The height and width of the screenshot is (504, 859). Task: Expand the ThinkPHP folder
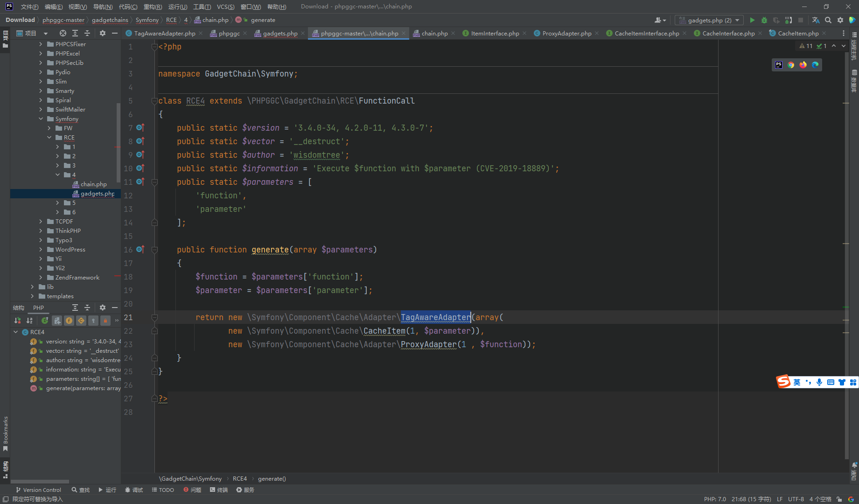[41, 231]
